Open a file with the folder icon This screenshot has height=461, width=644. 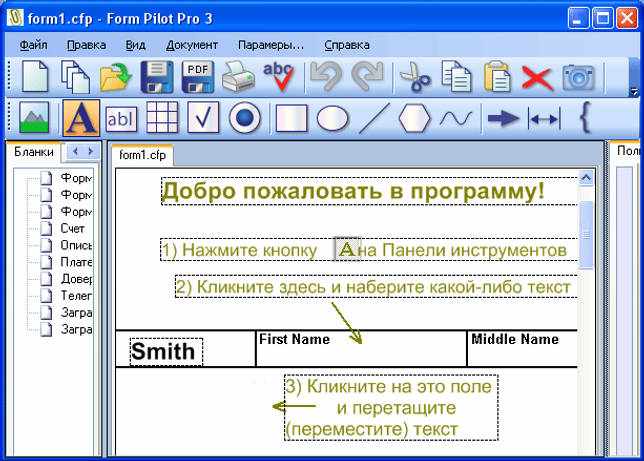[116, 77]
